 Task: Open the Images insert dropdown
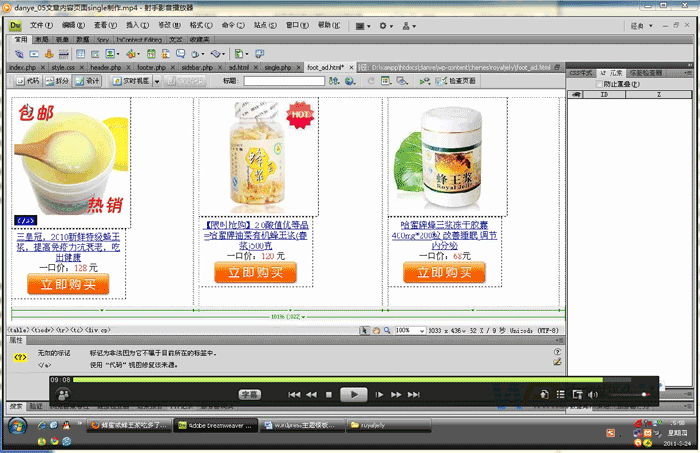[x=112, y=54]
